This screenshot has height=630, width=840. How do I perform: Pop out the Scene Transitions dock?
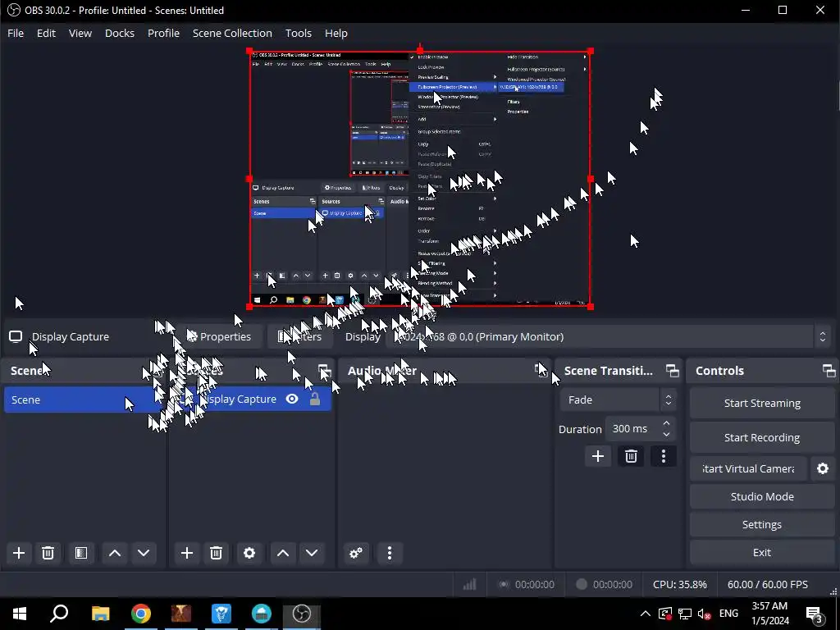[x=673, y=371]
